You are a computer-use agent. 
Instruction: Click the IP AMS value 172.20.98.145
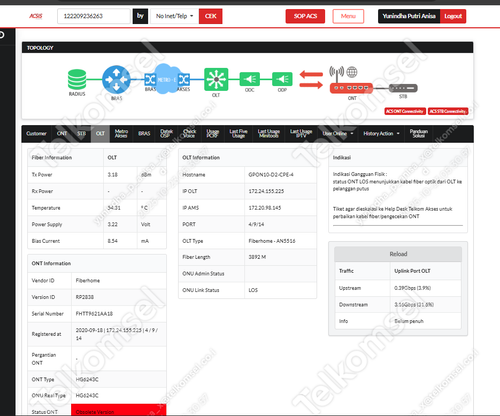265,208
